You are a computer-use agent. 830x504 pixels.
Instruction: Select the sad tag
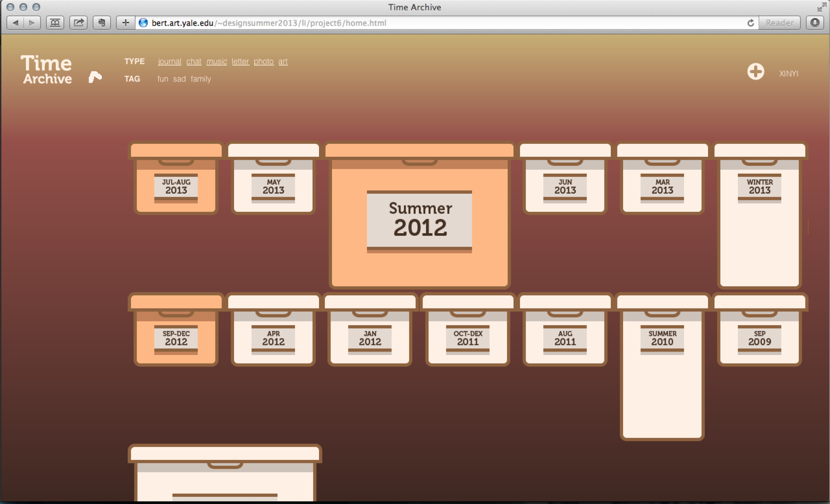tap(179, 79)
